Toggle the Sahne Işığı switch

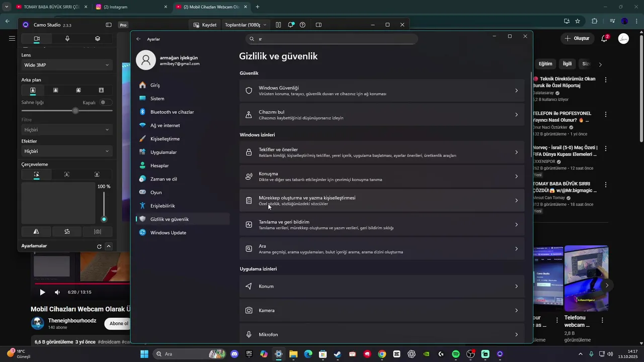tap(106, 103)
